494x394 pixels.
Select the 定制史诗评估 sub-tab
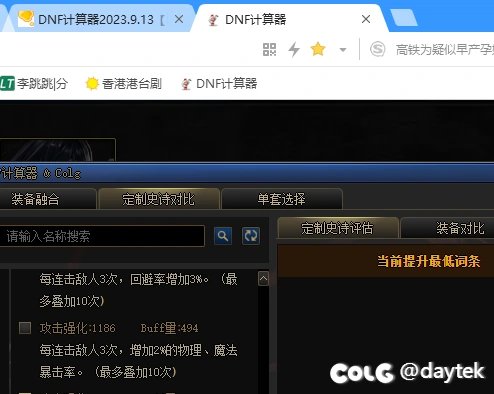(338, 228)
